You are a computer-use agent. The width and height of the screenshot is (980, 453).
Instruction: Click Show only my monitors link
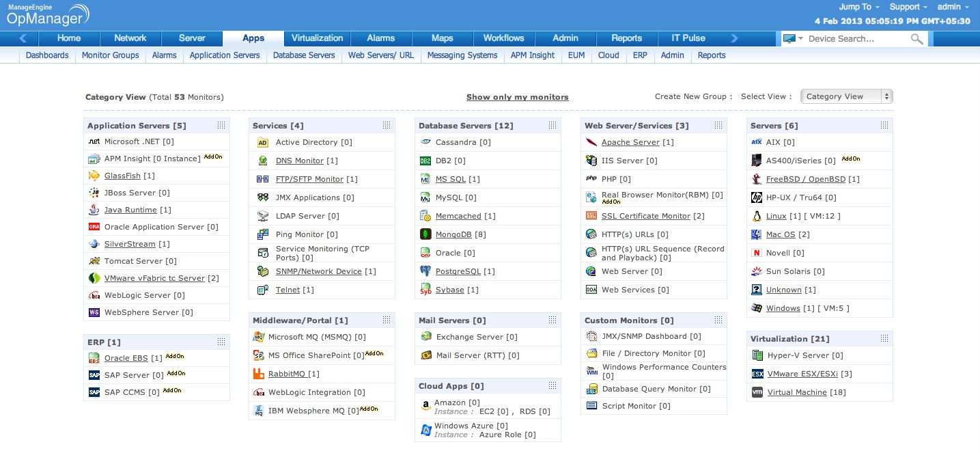(518, 97)
